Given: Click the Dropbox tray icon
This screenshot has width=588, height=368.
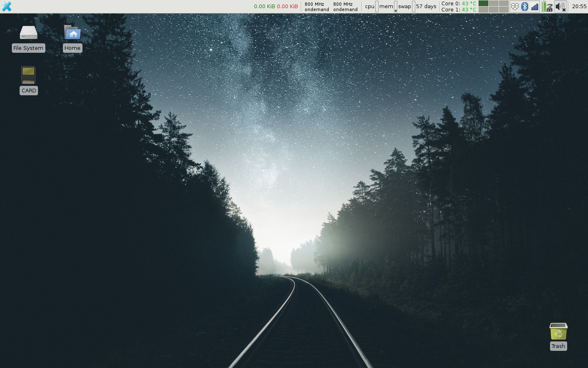Looking at the screenshot, I should [514, 7].
